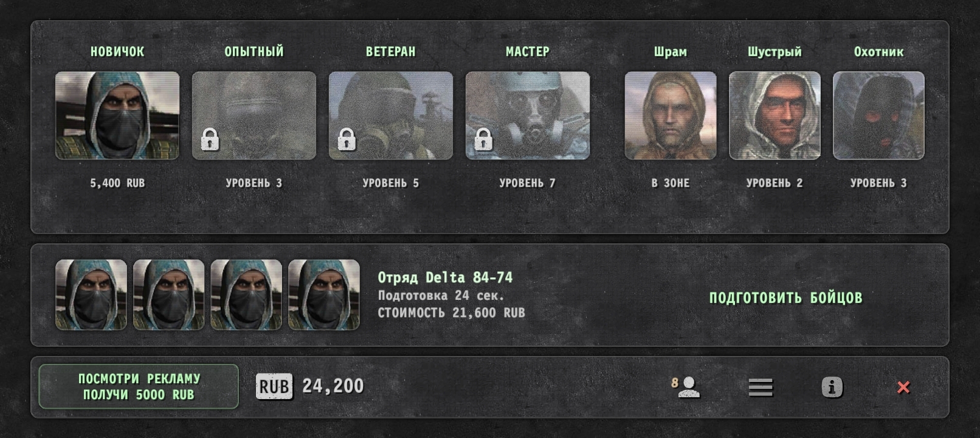Screen dimensions: 980x438
Task: Click the watch ad for 5000 RUB button
Action: click(x=139, y=386)
